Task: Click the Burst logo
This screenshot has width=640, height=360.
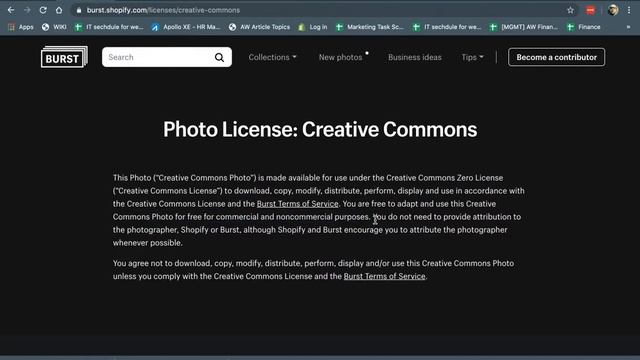Action: click(x=64, y=57)
